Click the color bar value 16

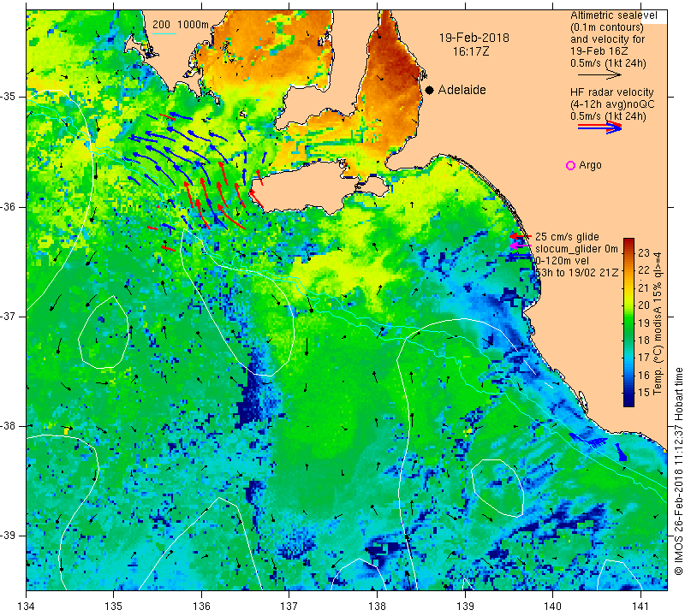pos(644,375)
